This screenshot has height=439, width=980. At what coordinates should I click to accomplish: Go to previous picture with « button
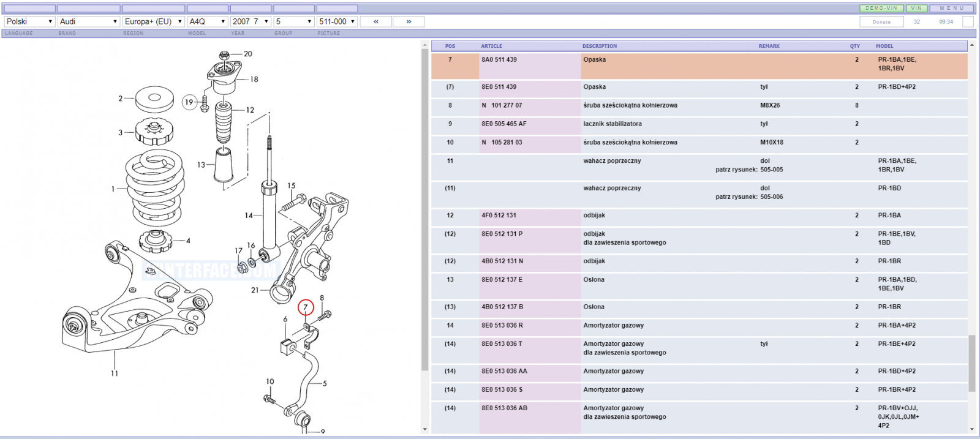tap(375, 21)
